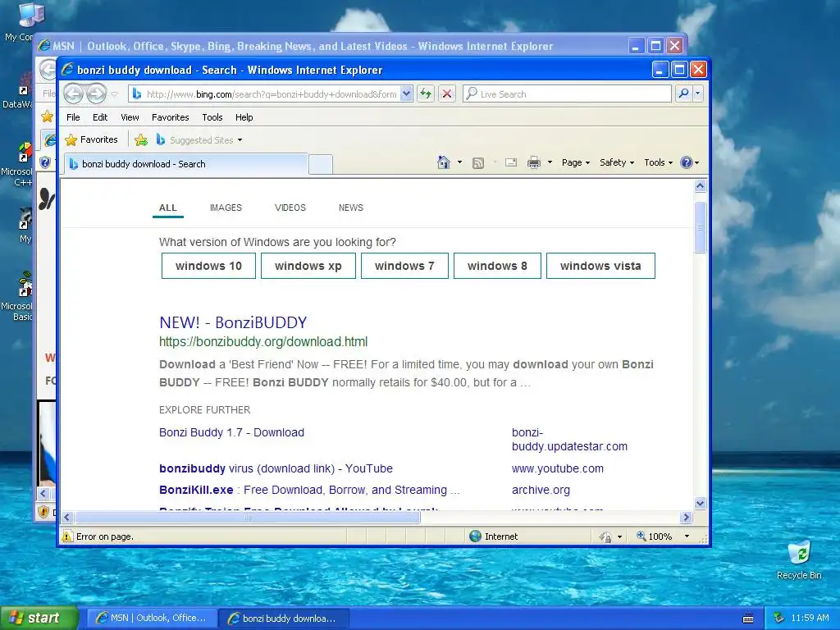Click the Protected mode status bar icon
The image size is (840, 630).
[x=605, y=536]
